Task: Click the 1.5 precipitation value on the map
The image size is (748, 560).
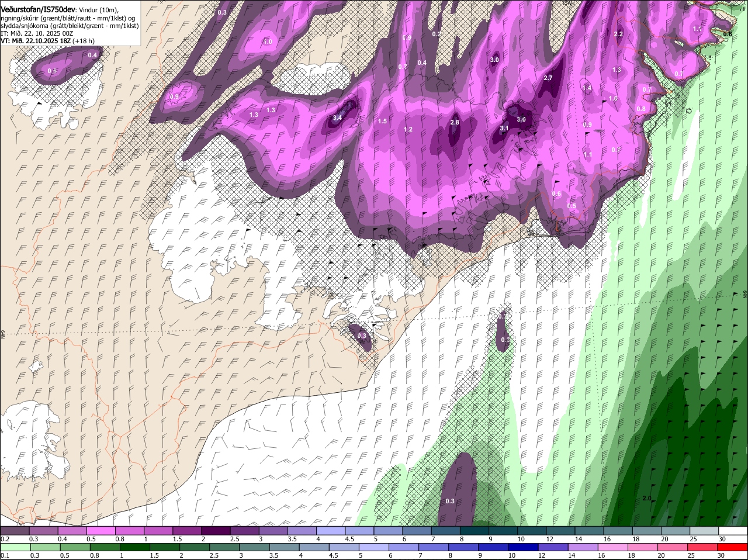Action: [382, 121]
